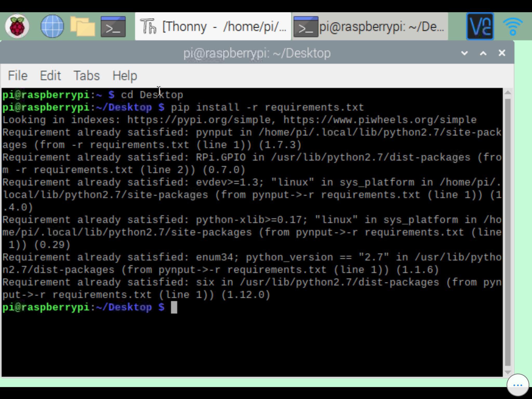The image size is (532, 399).
Task: Click the VNC server tray icon
Action: click(480, 26)
